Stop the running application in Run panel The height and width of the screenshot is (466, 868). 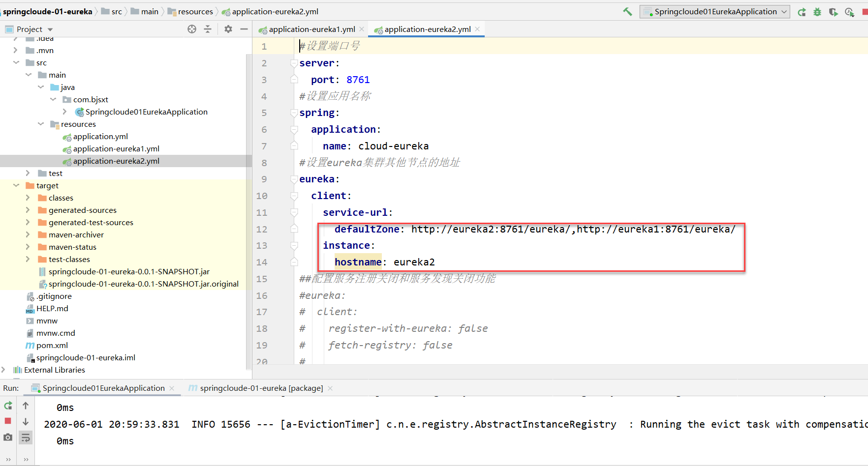coord(8,421)
